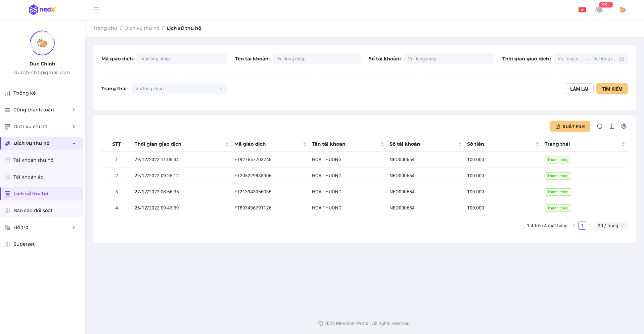Open table column settings gear icon
Viewport: 644px width, 334px height.
(624, 126)
